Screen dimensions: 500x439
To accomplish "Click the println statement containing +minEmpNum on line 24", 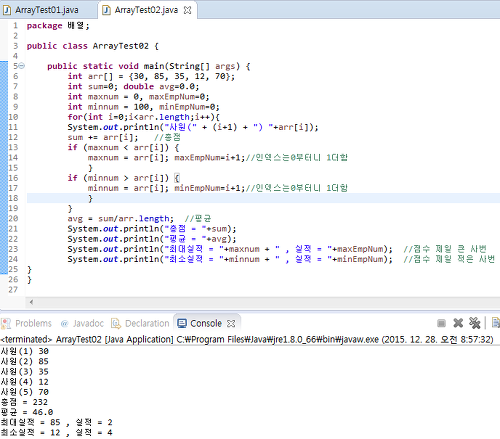I will [x=230, y=259].
